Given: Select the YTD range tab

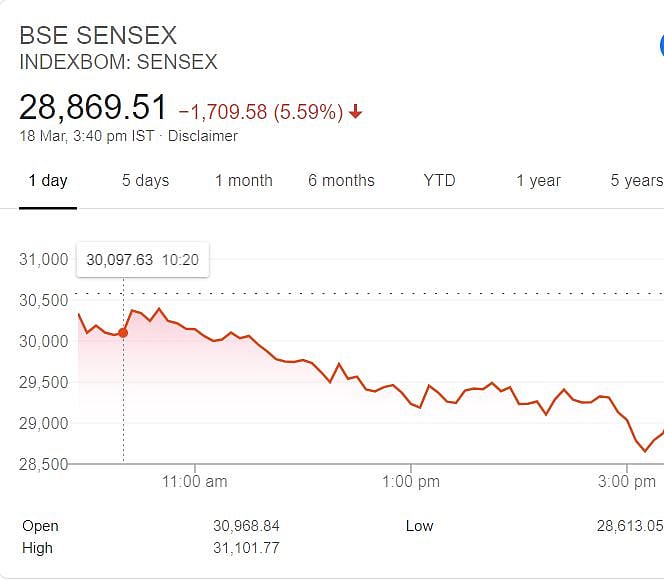Looking at the screenshot, I should click(439, 181).
